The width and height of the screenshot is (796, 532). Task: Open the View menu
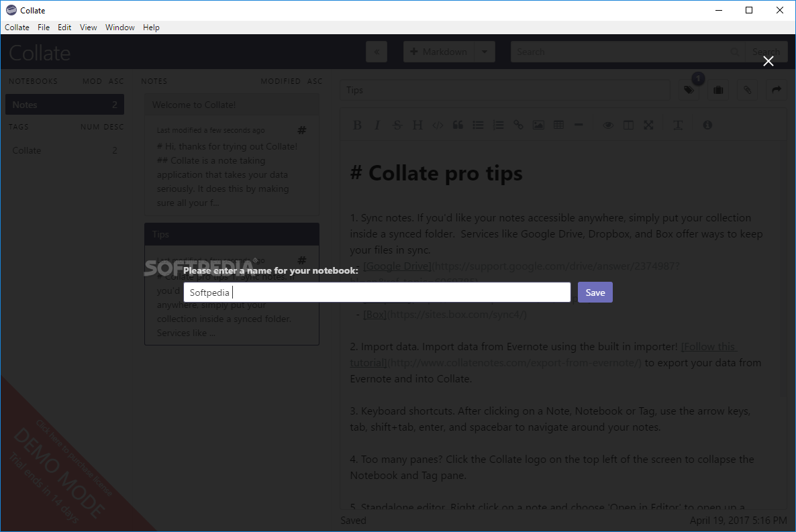(x=89, y=28)
